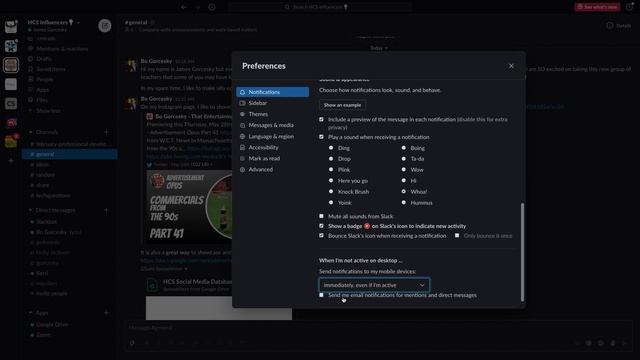Switch to the Themes preferences tab

pyautogui.click(x=272, y=114)
